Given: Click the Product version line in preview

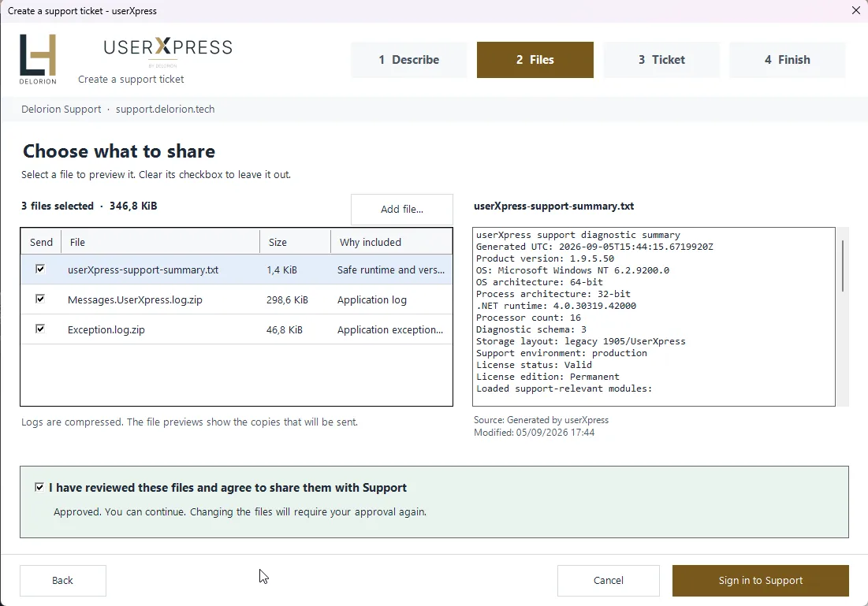Looking at the screenshot, I should click(545, 258).
